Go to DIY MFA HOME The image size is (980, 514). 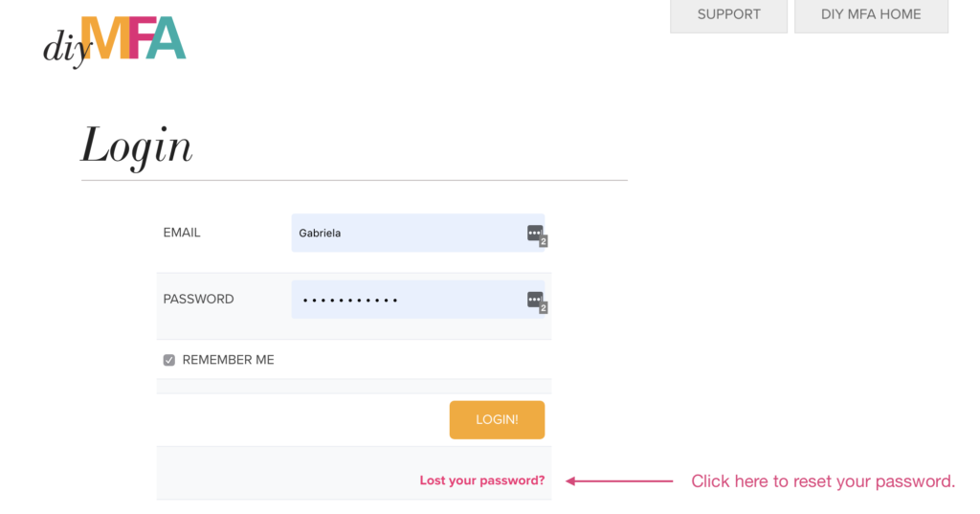871,15
